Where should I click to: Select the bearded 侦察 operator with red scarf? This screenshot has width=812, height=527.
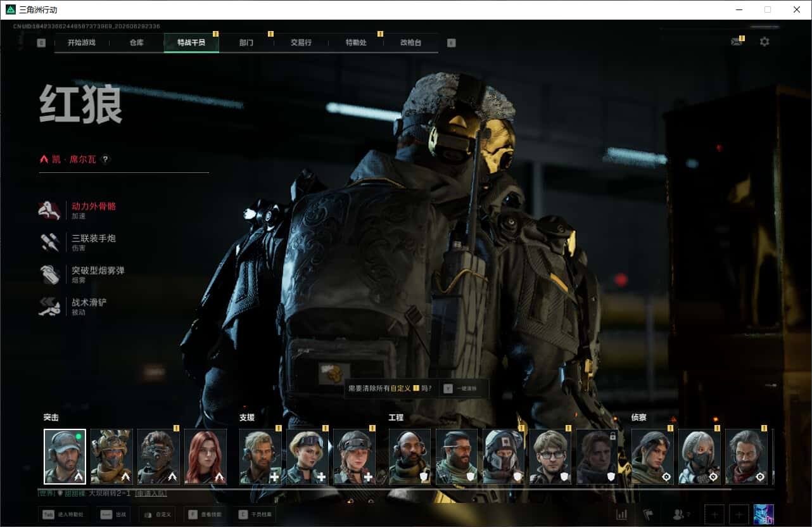tap(746, 457)
